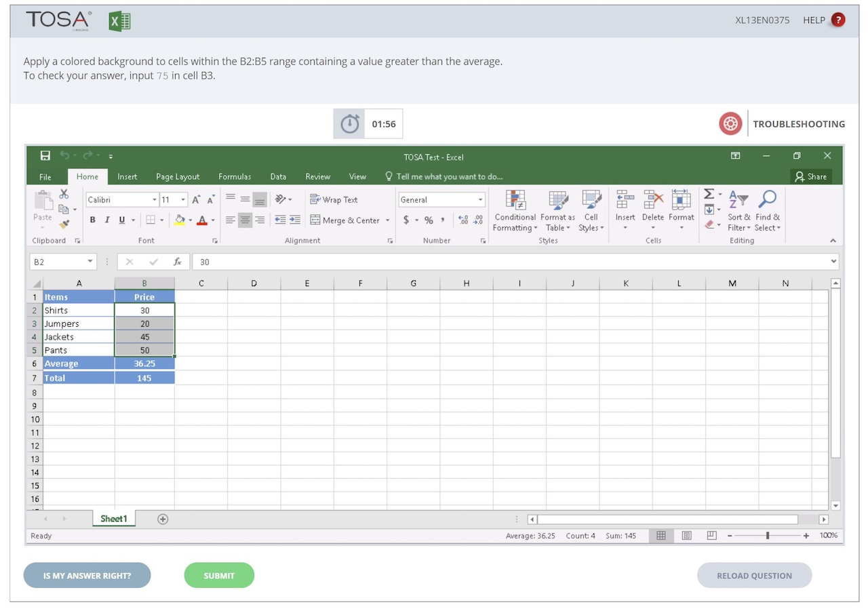Apply the Percent Style format
This screenshot has height=611, width=868.
point(429,220)
